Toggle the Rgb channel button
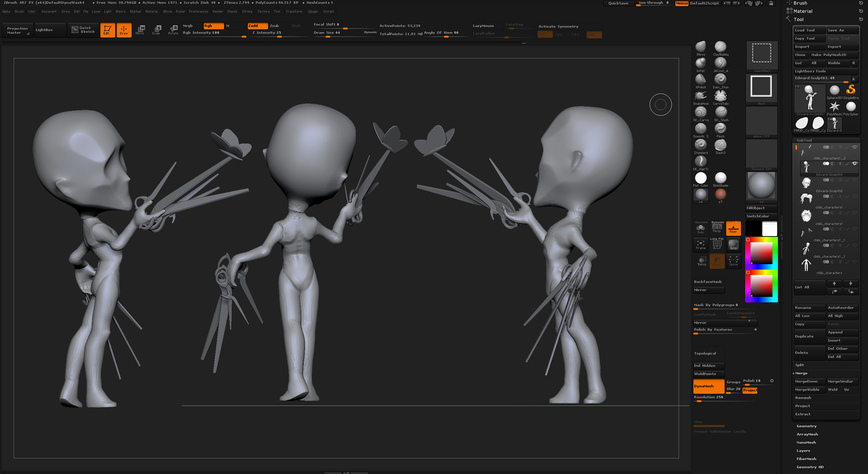The width and height of the screenshot is (868, 474). coord(213,26)
